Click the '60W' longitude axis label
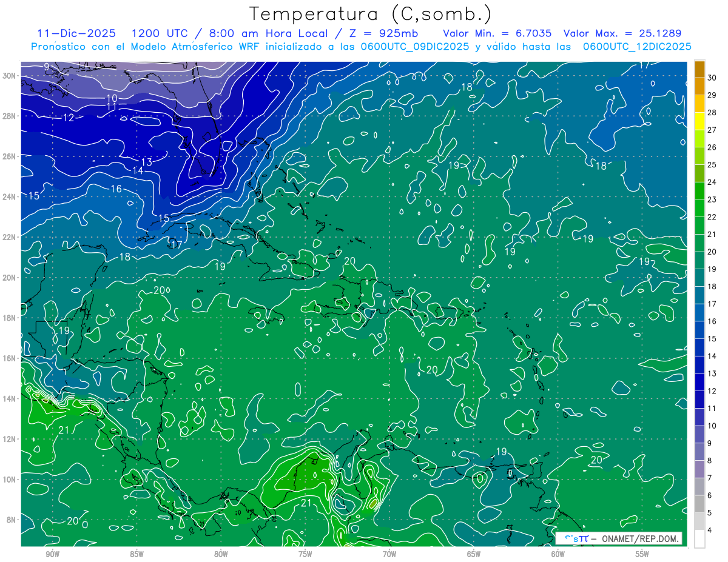Viewport: 728px width, 562px height. click(558, 554)
